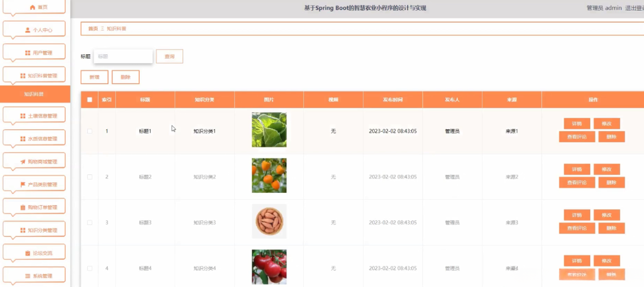Check the select-all checkbox in table header

[89, 99]
